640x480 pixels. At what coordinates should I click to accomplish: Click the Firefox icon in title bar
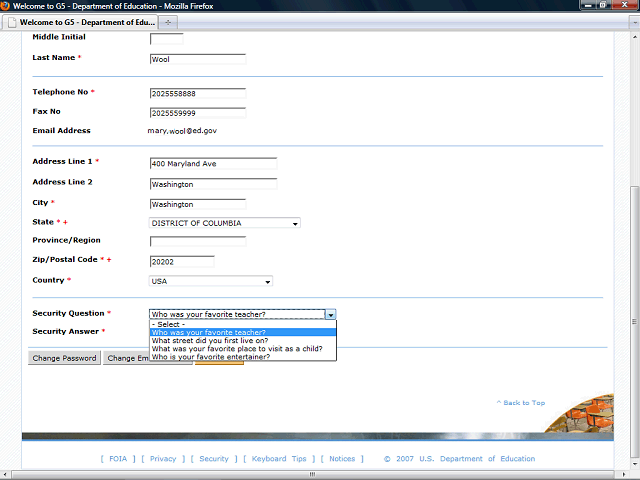point(5,6)
